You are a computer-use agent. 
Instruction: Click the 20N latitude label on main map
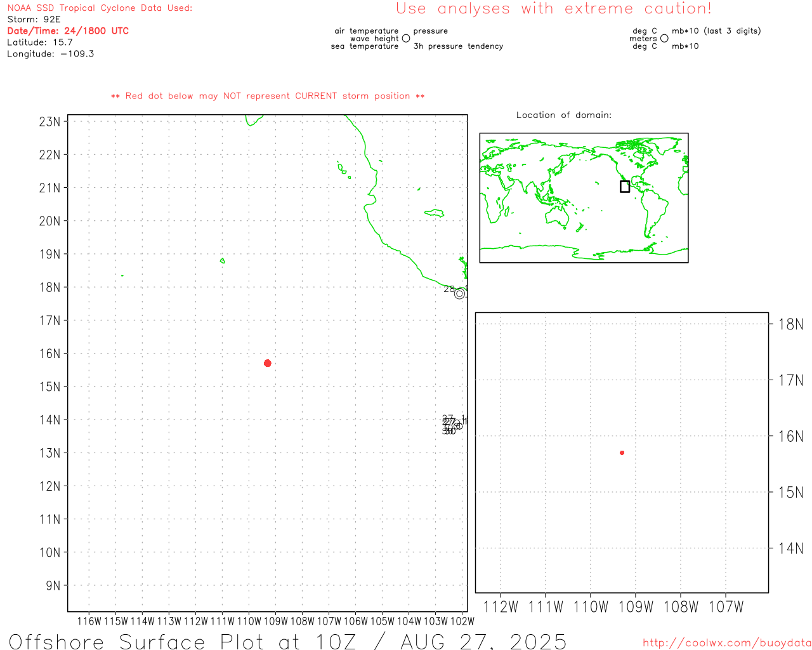click(49, 221)
